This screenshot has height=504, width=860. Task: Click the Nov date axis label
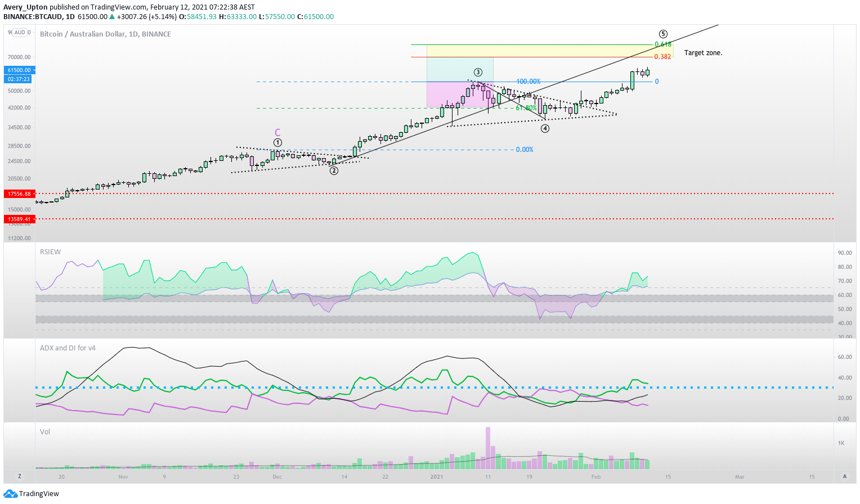pyautogui.click(x=123, y=477)
